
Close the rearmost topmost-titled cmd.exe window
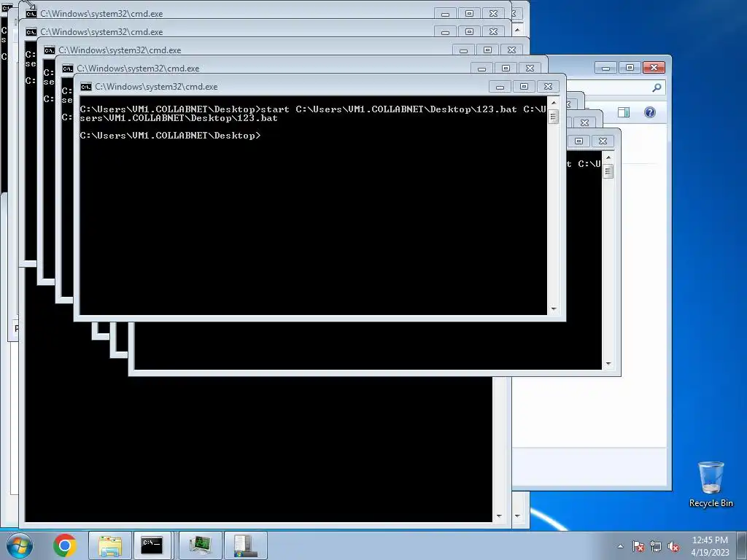click(494, 14)
